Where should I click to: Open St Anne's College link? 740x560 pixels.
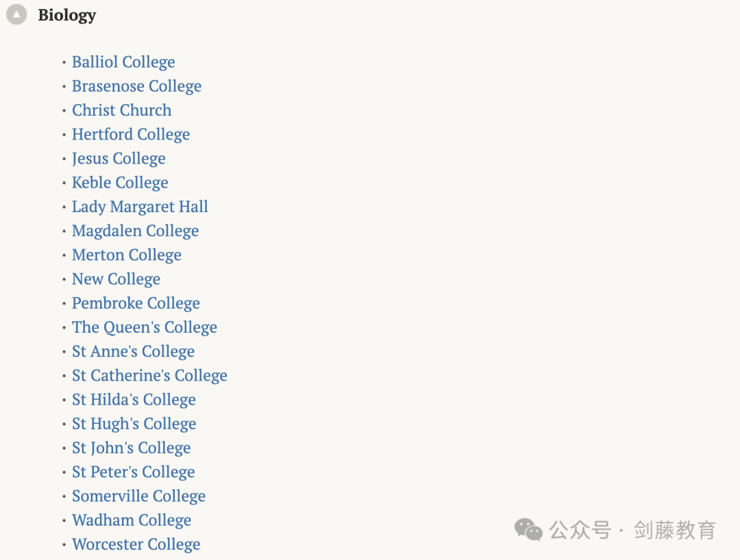click(x=133, y=351)
